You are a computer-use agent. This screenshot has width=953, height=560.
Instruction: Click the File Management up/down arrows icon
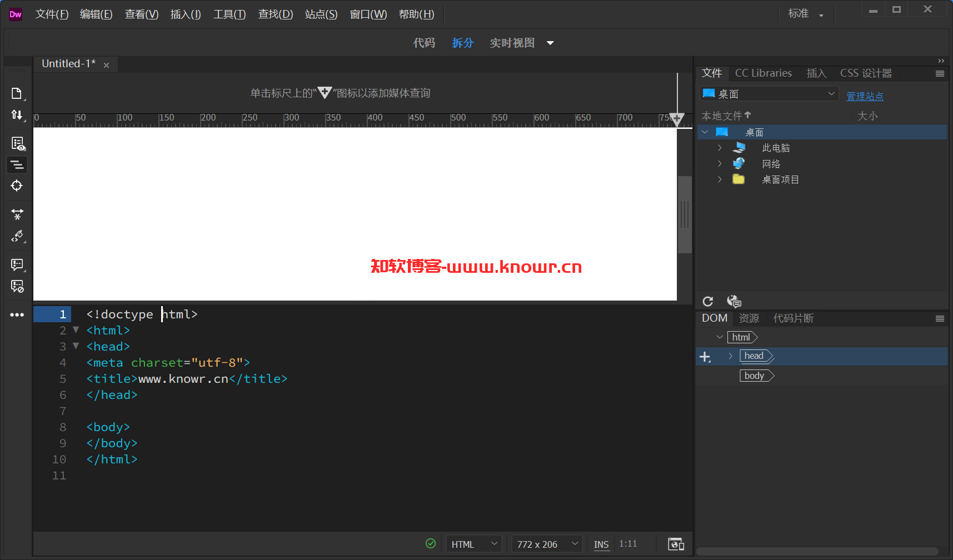coord(17,115)
